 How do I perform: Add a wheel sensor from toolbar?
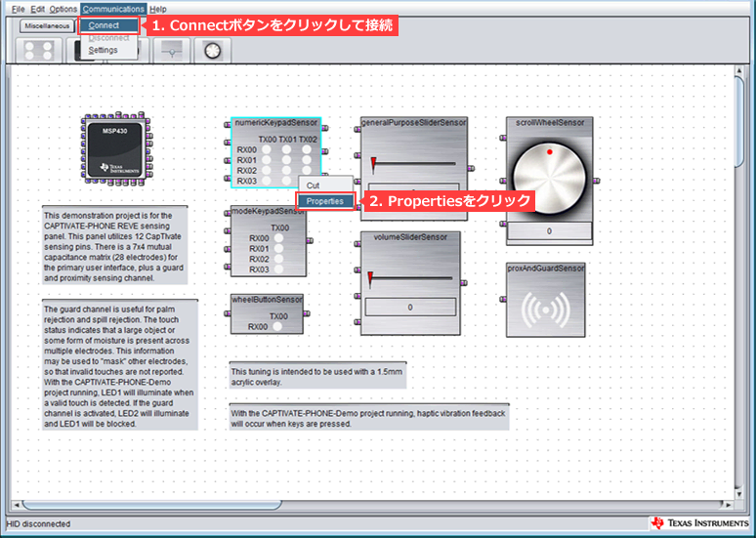(213, 50)
